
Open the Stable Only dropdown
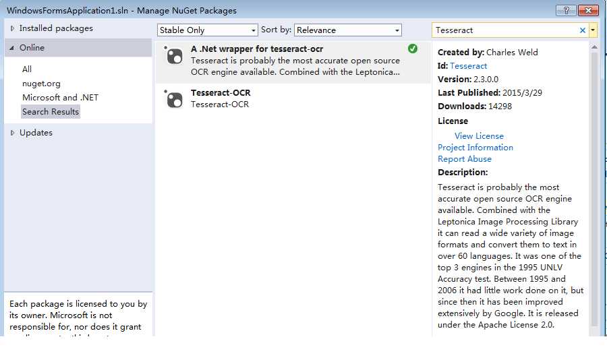click(x=208, y=30)
